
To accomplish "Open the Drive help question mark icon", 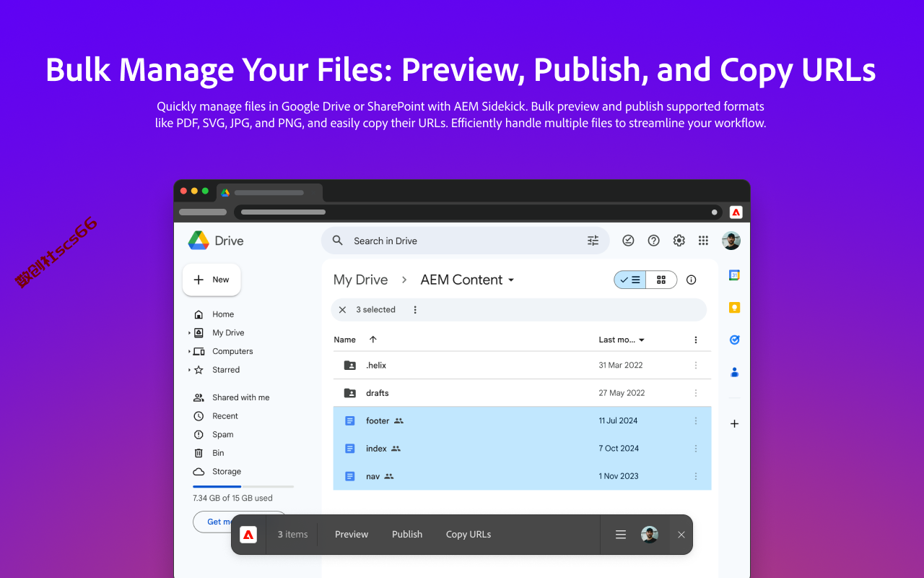I will point(653,241).
